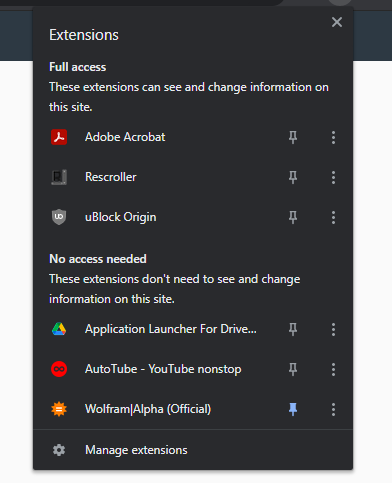Click the gear icon beside Manage extensions
The height and width of the screenshot is (483, 392).
pos(59,450)
